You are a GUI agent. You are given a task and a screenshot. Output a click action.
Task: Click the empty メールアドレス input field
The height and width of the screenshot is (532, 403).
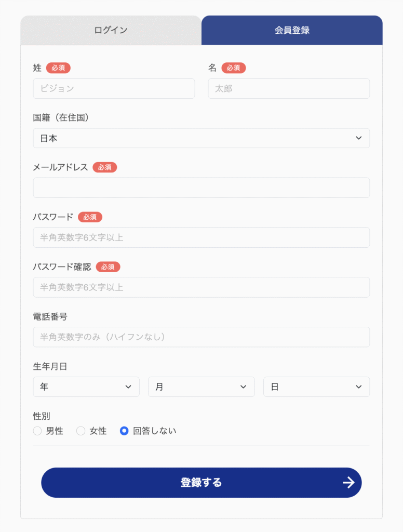201,188
